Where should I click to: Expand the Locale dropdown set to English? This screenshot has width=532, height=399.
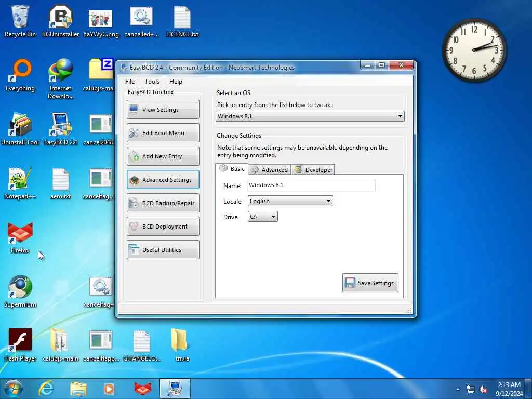click(290, 201)
